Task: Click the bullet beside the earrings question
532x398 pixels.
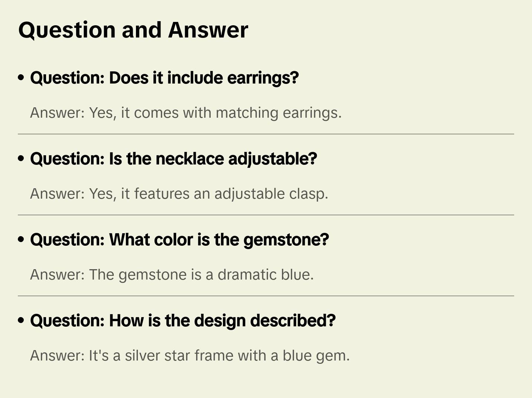Action: [21, 78]
